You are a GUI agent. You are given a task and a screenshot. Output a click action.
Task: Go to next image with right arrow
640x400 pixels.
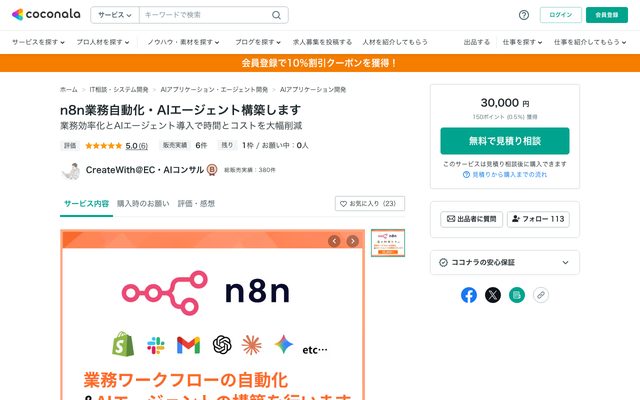352,241
